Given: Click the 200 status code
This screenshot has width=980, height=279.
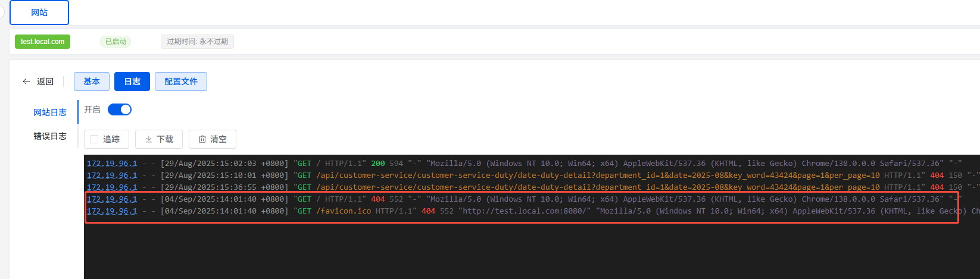Looking at the screenshot, I should point(378,164).
